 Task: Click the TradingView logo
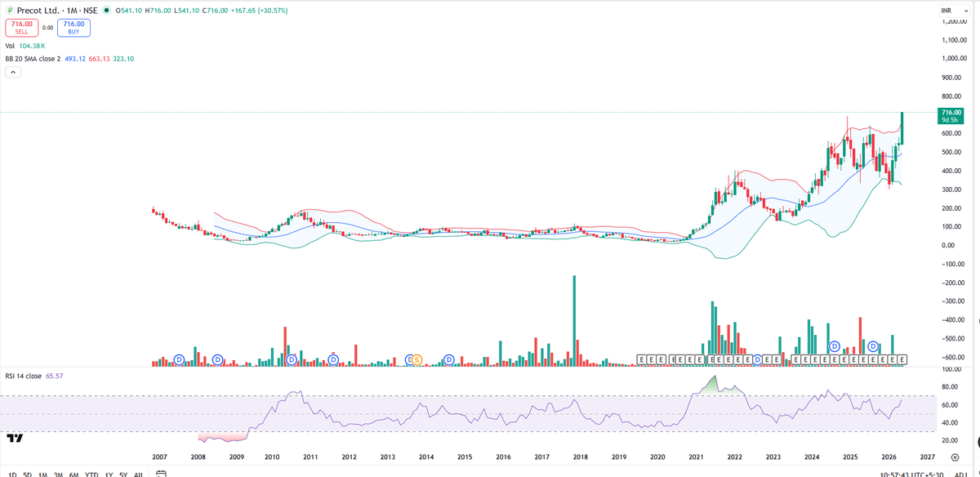tap(14, 439)
